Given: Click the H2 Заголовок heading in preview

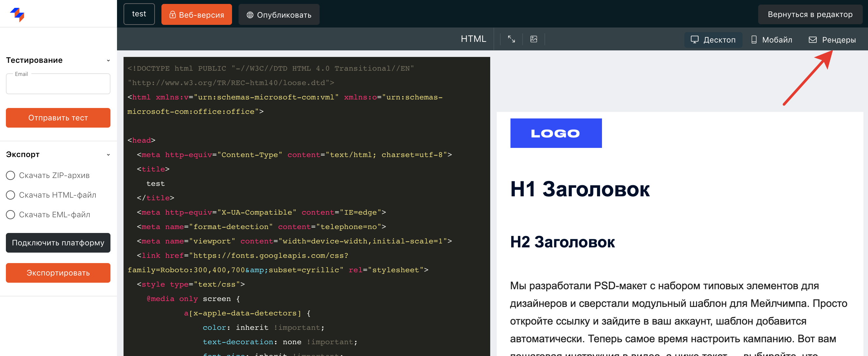Looking at the screenshot, I should (x=562, y=242).
